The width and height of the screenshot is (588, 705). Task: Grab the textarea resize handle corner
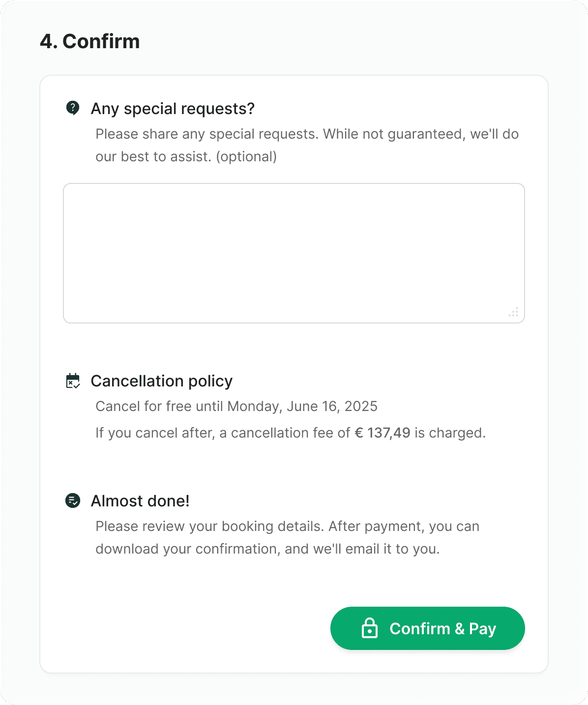point(514,313)
